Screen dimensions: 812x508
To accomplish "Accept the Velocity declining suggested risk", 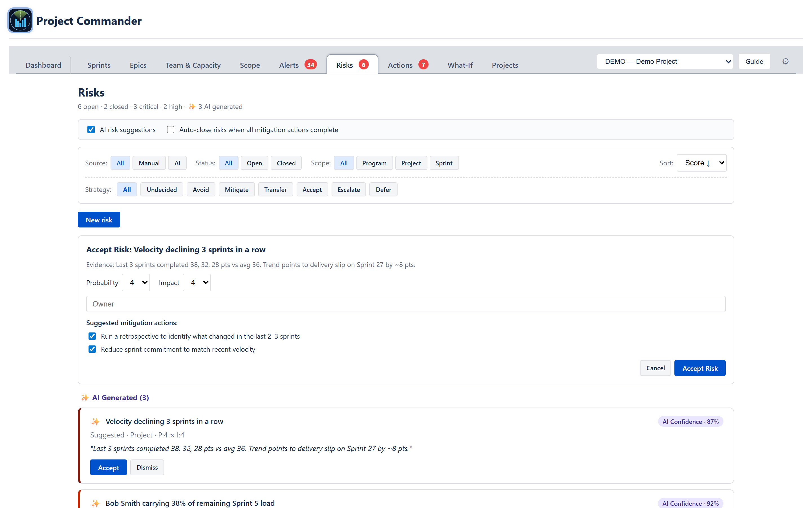I will pos(108,467).
